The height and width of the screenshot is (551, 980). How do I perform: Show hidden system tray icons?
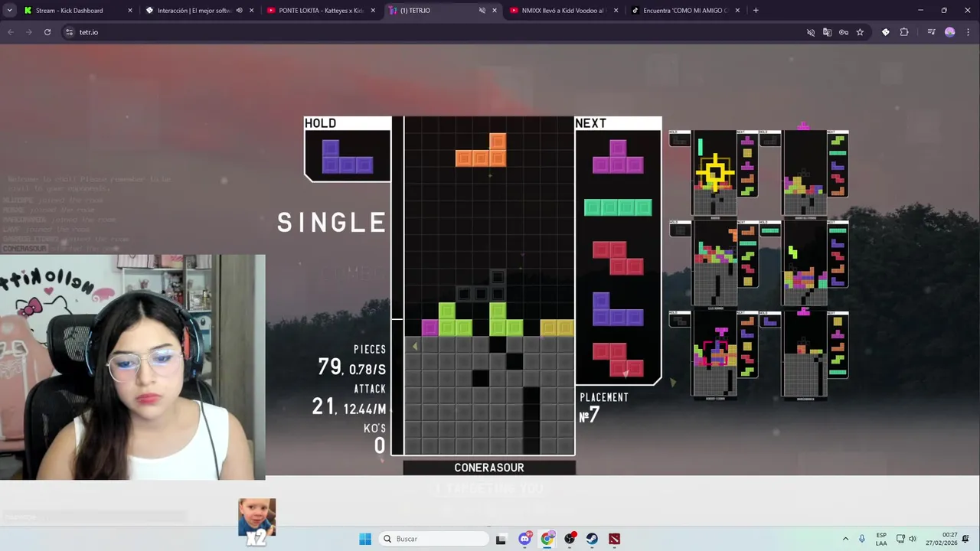coord(845,539)
